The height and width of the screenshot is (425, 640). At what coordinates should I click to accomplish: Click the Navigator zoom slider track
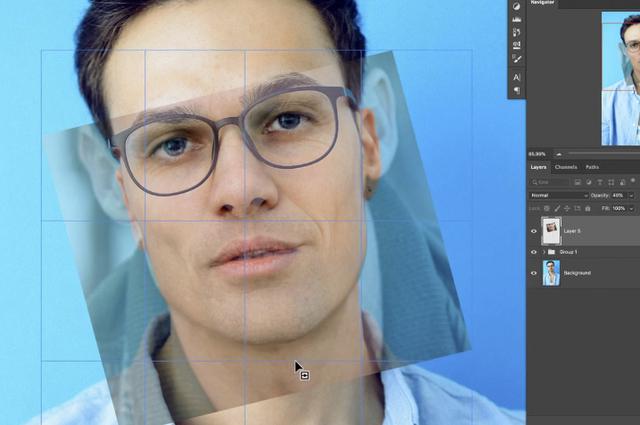click(x=604, y=154)
